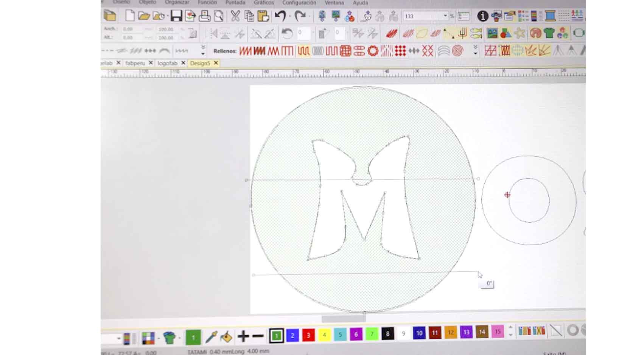Close the Design5 tab
Image resolution: width=644 pixels, height=355 pixels.
pyautogui.click(x=216, y=63)
